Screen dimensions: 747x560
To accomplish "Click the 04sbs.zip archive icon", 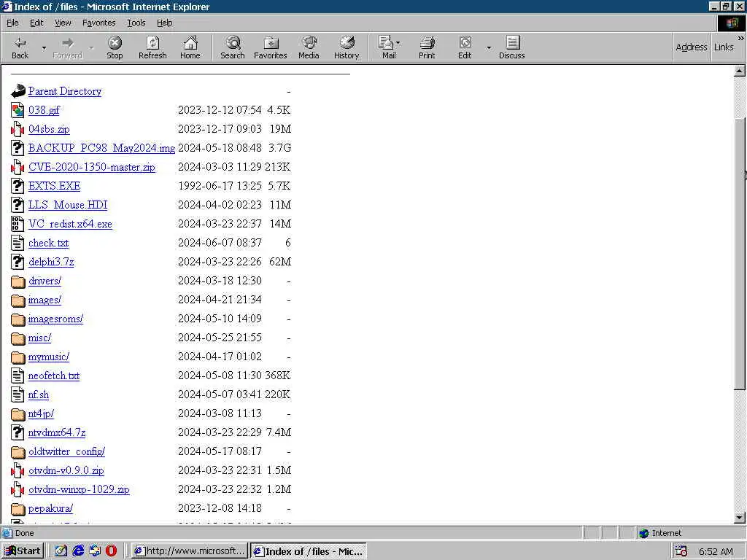I will click(18, 129).
